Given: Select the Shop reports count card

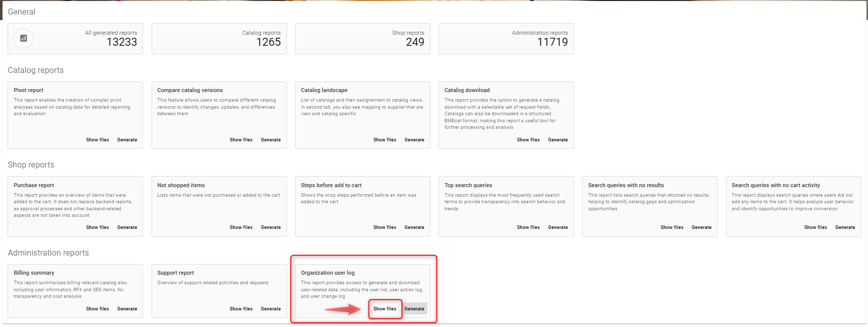Looking at the screenshot, I should pyautogui.click(x=363, y=39).
